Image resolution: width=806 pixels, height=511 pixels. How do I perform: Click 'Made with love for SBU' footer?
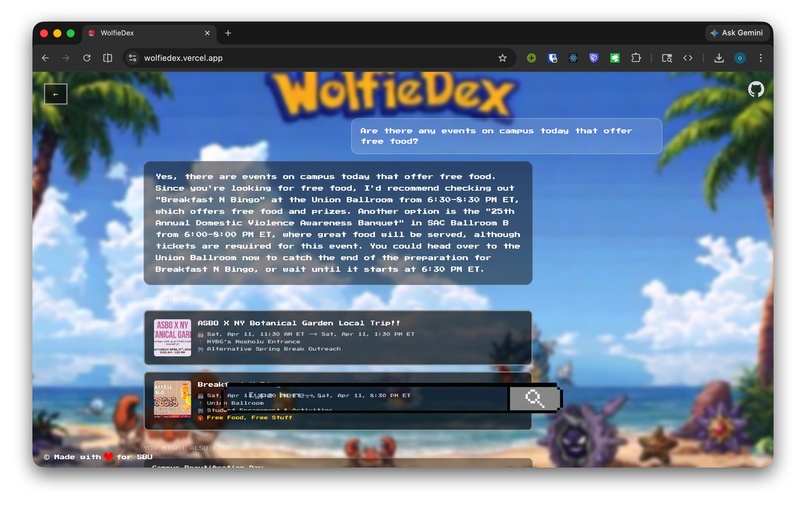98,457
